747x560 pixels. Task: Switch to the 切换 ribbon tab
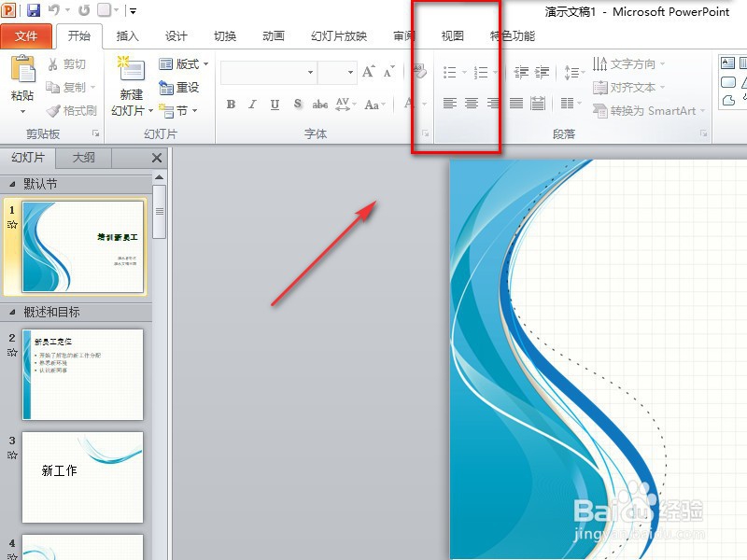click(225, 36)
